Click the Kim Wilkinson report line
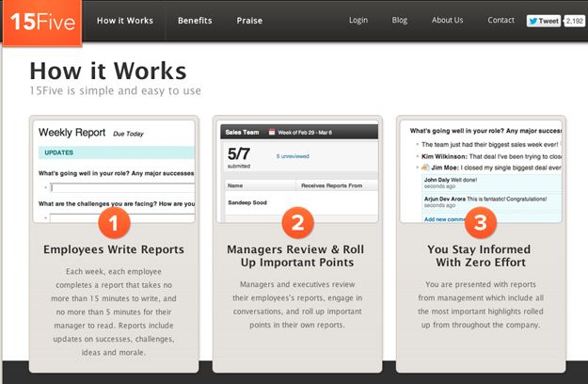Image resolution: width=588 pixels, height=384 pixels. click(491, 156)
